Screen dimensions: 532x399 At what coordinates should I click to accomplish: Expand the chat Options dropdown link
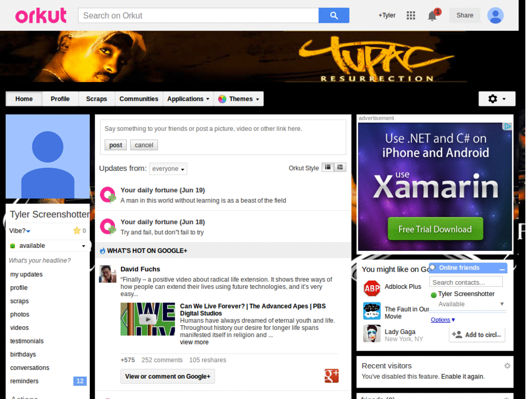pos(443,320)
